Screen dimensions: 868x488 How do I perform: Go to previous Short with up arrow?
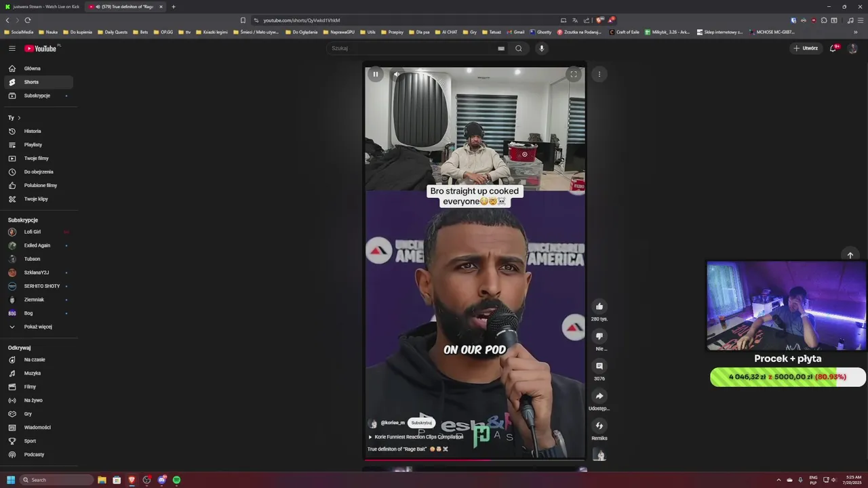click(850, 255)
